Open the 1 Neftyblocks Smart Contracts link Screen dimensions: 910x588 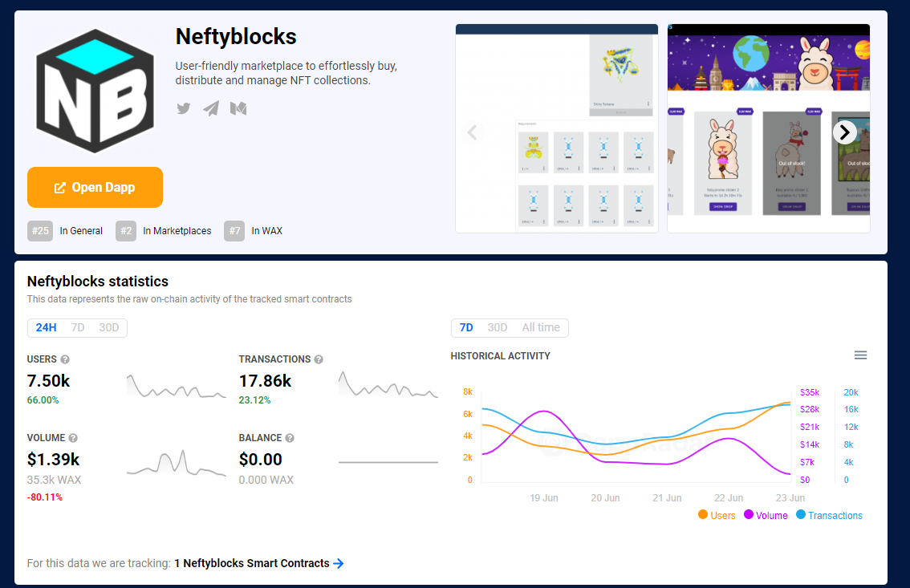click(x=259, y=563)
